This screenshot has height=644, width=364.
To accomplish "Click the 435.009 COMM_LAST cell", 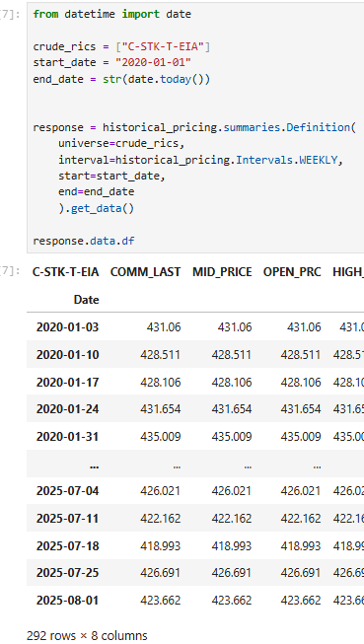I will 160,437.
